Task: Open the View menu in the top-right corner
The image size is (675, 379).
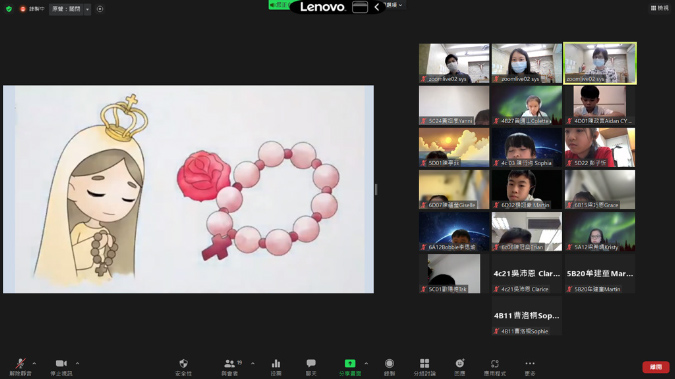Action: [660, 8]
